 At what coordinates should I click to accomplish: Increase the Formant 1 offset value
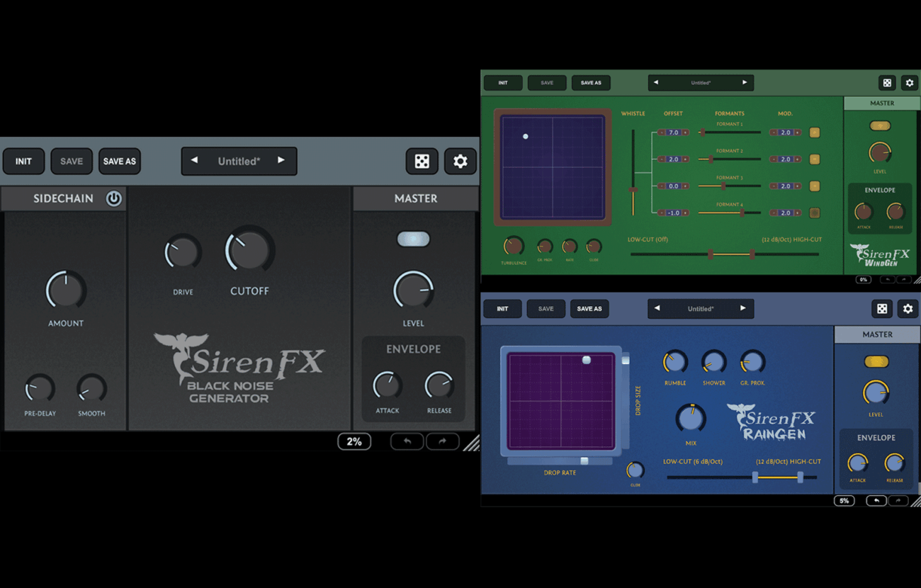685,132
